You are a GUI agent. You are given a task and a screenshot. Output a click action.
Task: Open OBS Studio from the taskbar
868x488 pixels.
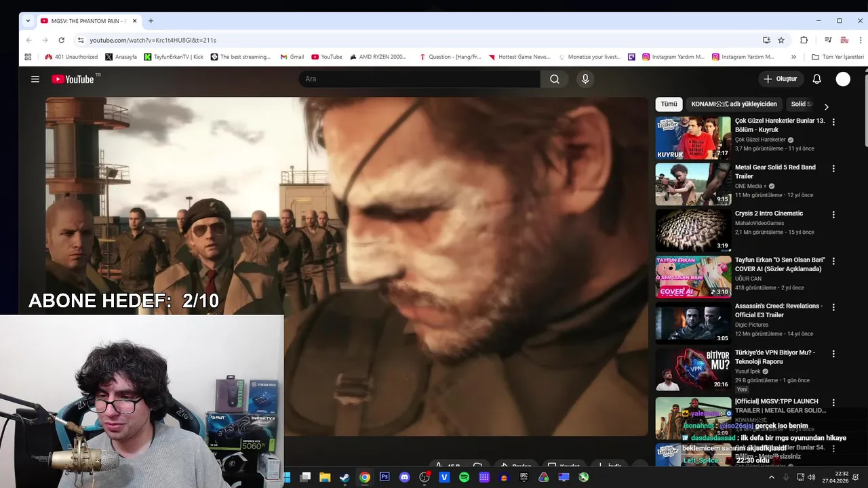[425, 477]
